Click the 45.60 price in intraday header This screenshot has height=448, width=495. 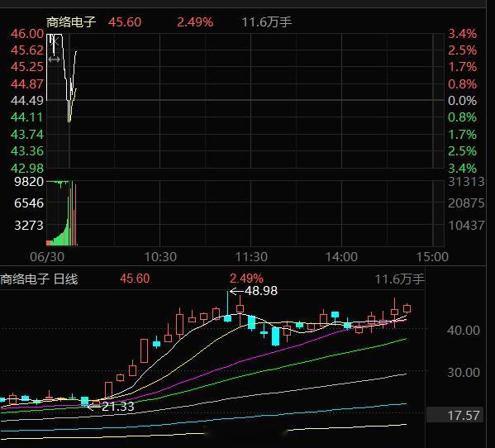125,22
